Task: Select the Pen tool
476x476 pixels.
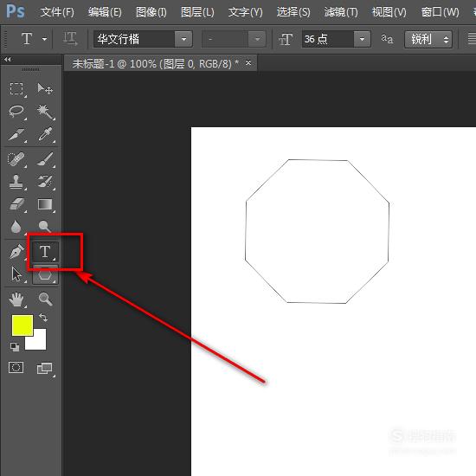Action: point(16,252)
